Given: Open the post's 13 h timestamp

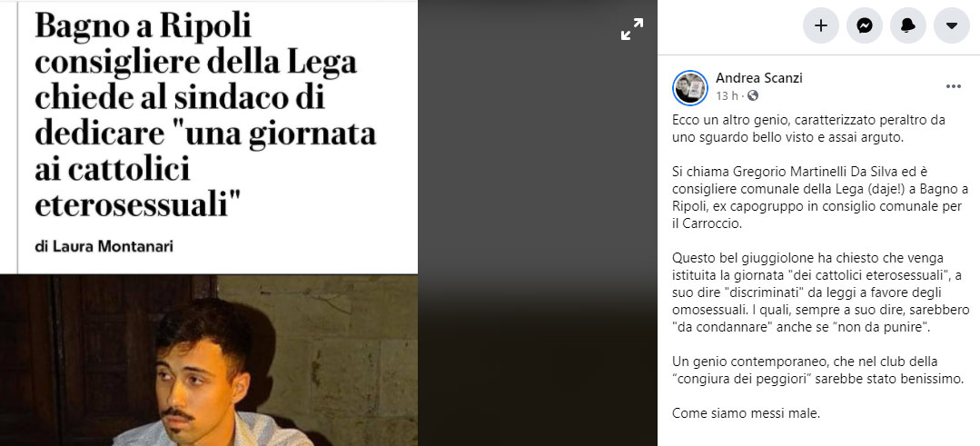Looking at the screenshot, I should point(727,95).
